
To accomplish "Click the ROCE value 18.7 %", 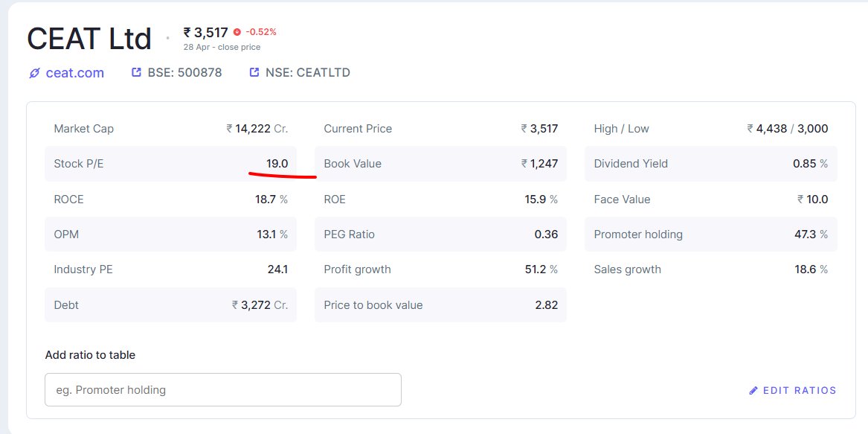I will pos(271,199).
